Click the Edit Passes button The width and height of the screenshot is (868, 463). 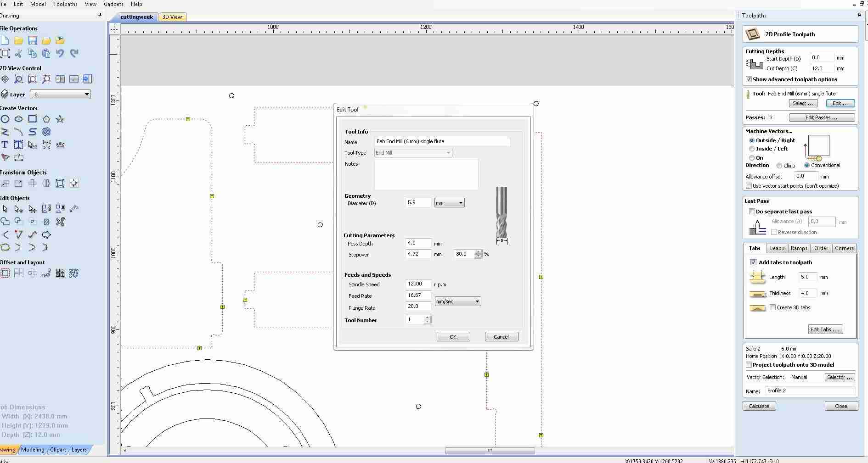point(821,117)
